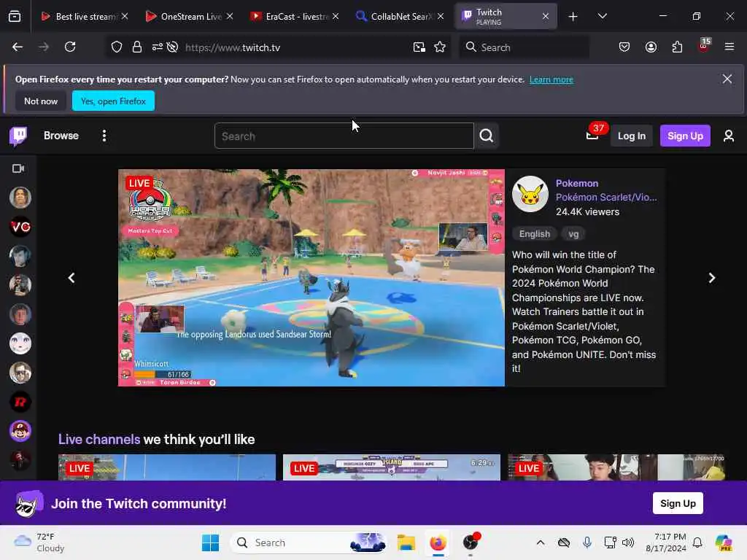747x560 pixels.
Task: Open Firefox View recent browsing icon
Action: (15, 16)
